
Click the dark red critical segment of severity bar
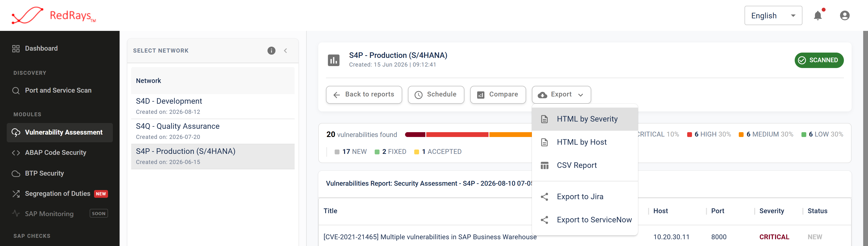pos(415,135)
